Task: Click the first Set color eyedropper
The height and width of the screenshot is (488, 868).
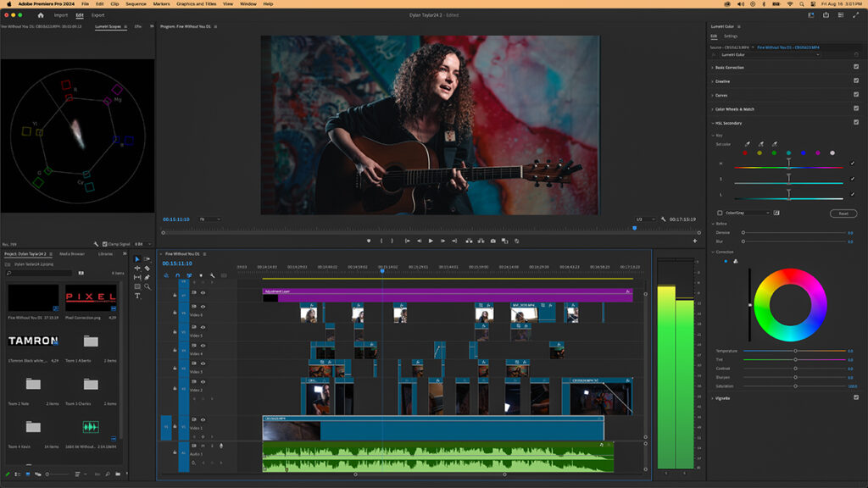Action: point(747,144)
